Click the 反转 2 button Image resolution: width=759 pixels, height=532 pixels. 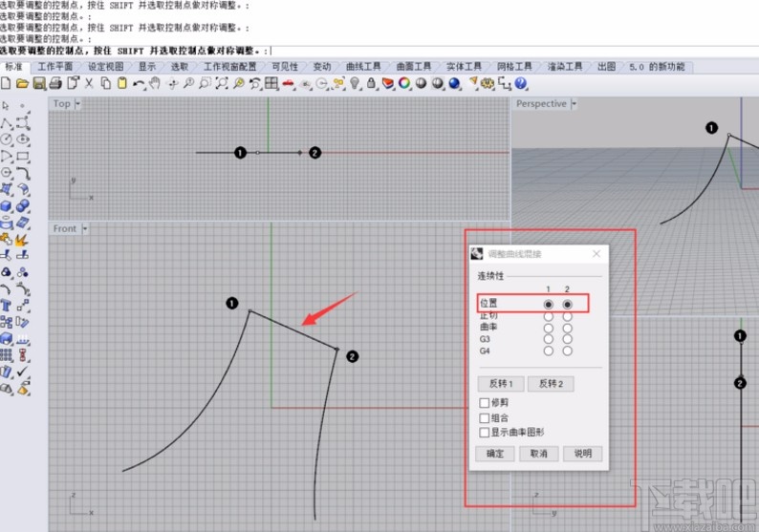tap(551, 384)
